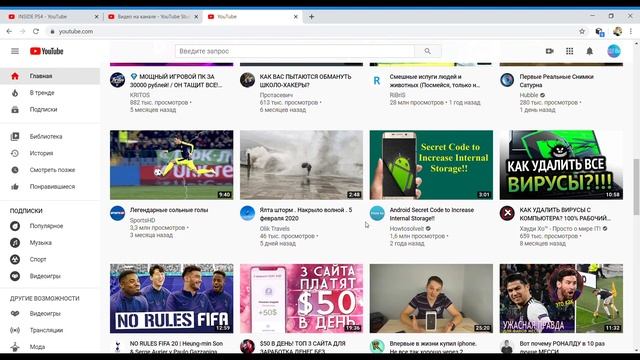Open Hubble channel avatar
The image size is (640, 360).
click(x=507, y=80)
